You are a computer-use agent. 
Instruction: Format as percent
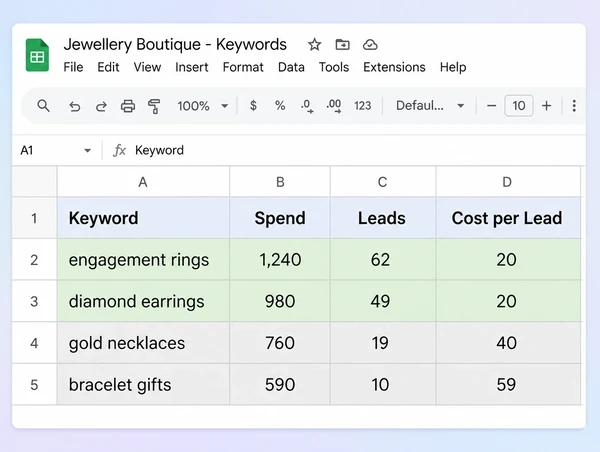[280, 106]
